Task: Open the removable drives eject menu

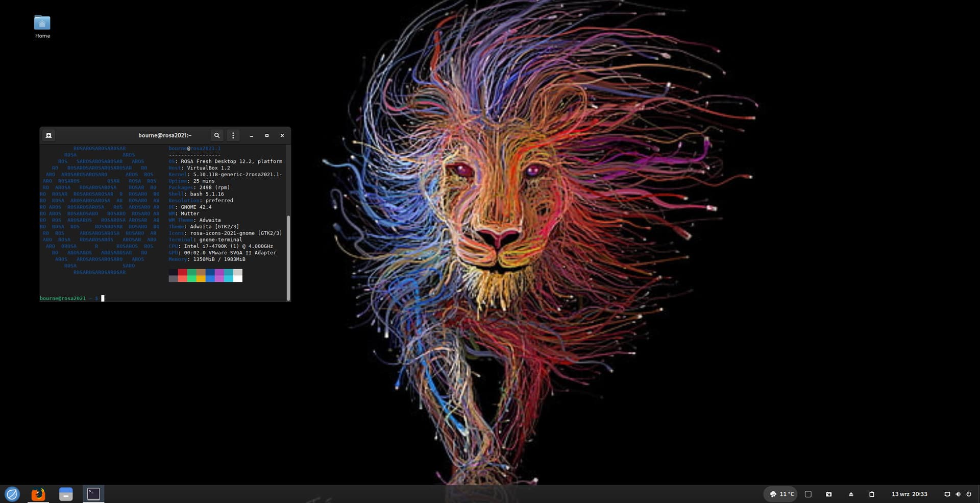Action: pyautogui.click(x=851, y=494)
